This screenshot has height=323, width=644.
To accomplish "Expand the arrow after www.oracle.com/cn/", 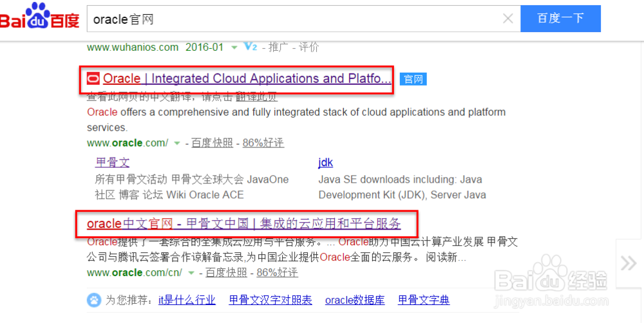I will click(191, 273).
